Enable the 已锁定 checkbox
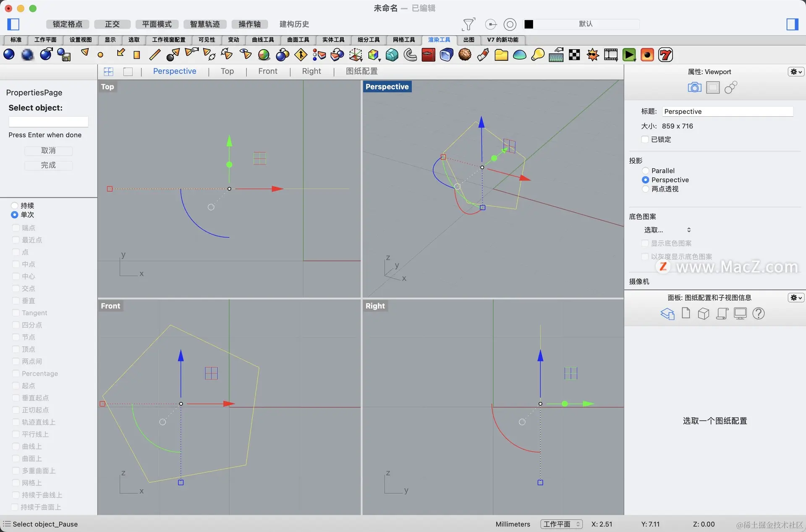The image size is (806, 532). click(x=645, y=139)
